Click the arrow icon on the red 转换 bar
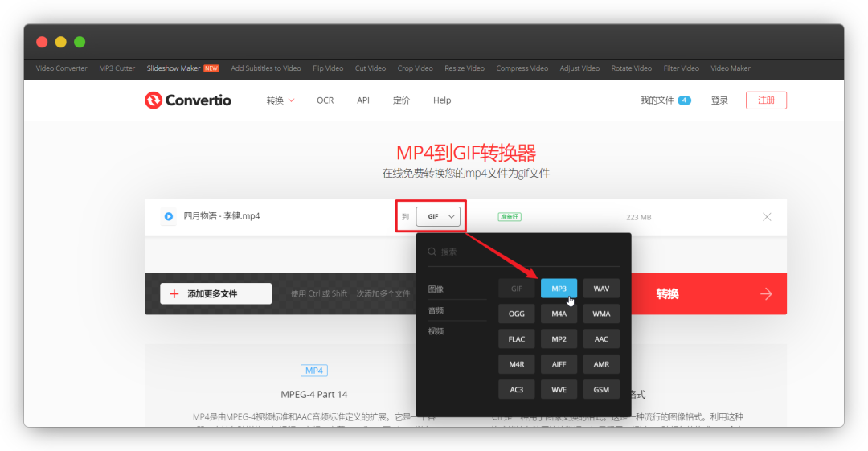Image resolution: width=868 pixels, height=451 pixels. 766,293
